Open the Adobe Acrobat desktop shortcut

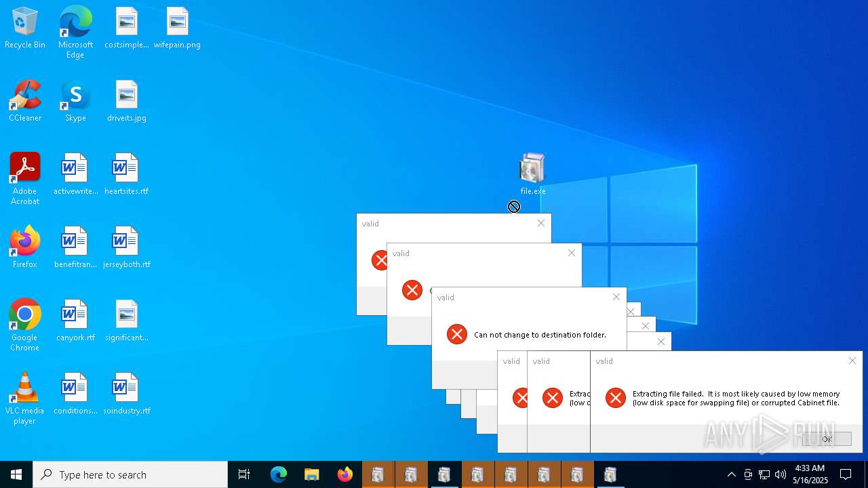(x=25, y=179)
